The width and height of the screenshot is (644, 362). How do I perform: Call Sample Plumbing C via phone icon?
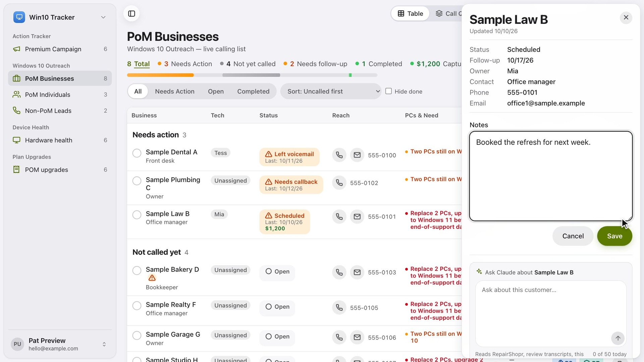(x=339, y=183)
